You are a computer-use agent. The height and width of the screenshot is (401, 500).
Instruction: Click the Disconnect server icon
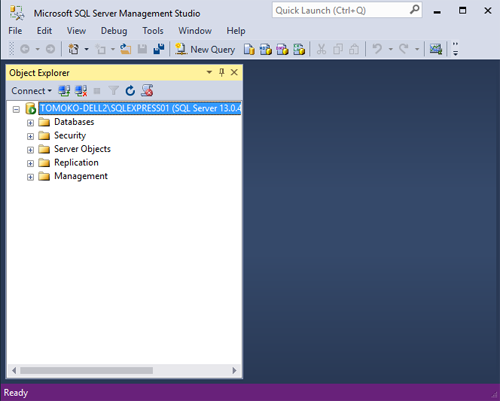81,91
